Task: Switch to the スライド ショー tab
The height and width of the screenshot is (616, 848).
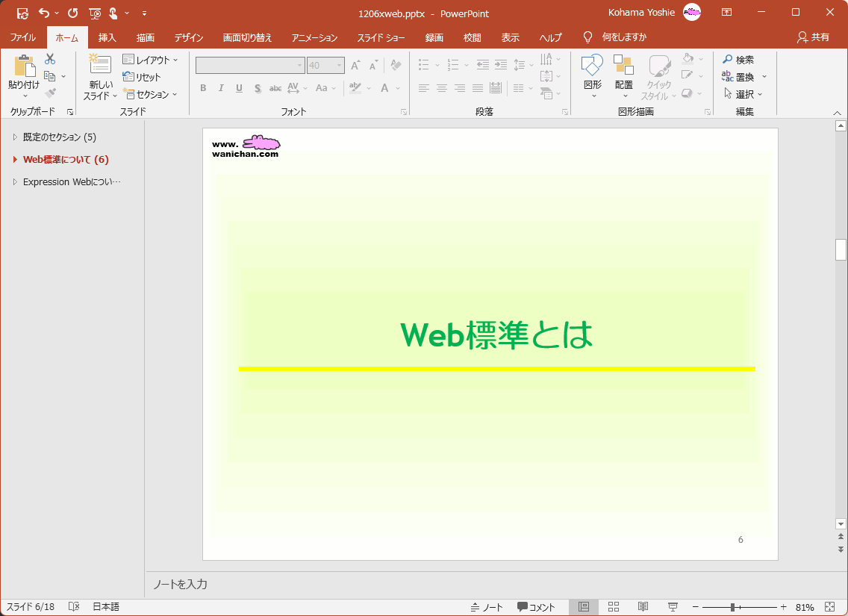Action: [x=381, y=37]
